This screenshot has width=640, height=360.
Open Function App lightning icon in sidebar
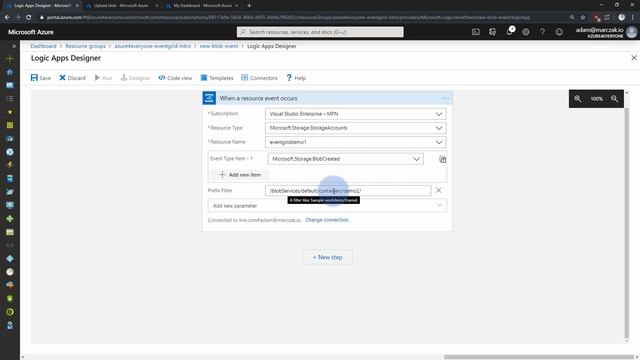[x=10, y=165]
